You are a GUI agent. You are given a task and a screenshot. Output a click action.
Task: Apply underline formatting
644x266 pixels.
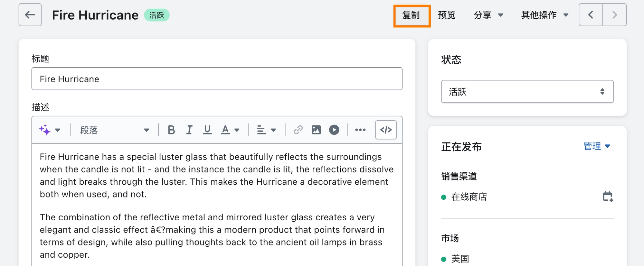[x=207, y=130]
